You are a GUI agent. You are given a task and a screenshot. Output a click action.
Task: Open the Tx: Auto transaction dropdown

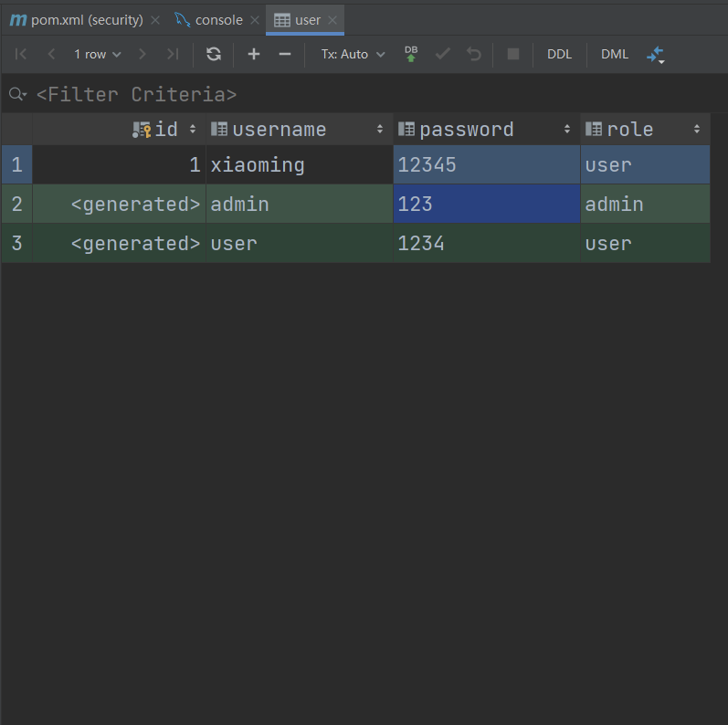click(x=353, y=54)
